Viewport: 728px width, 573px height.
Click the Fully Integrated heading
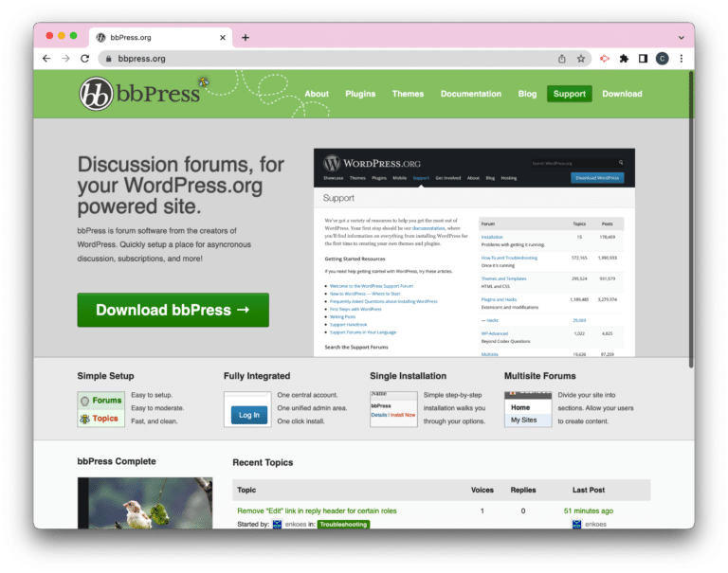257,376
